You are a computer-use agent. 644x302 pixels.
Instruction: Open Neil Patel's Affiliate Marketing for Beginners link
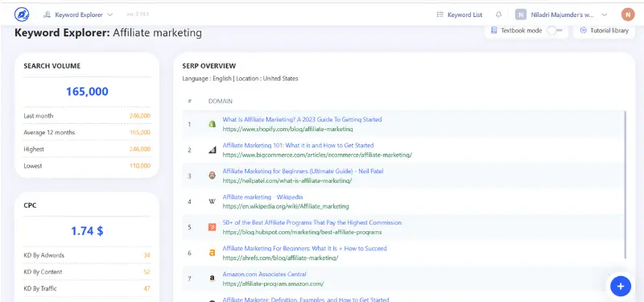[303, 172]
